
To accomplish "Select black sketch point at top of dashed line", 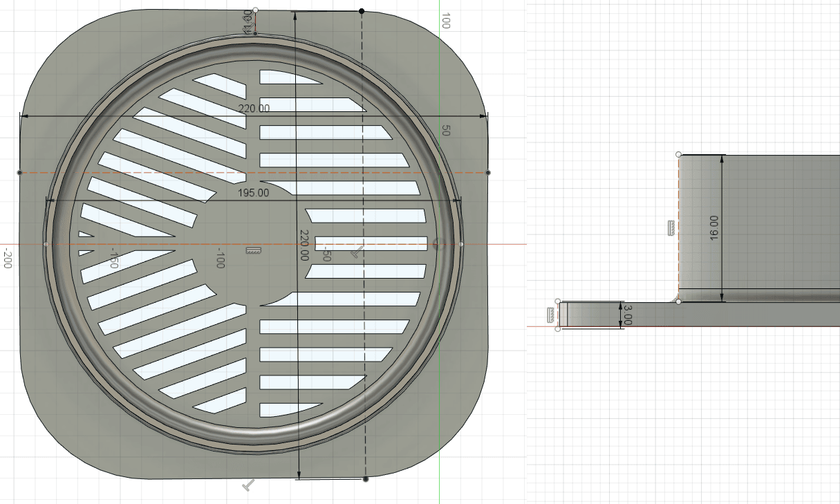I will tap(362, 11).
